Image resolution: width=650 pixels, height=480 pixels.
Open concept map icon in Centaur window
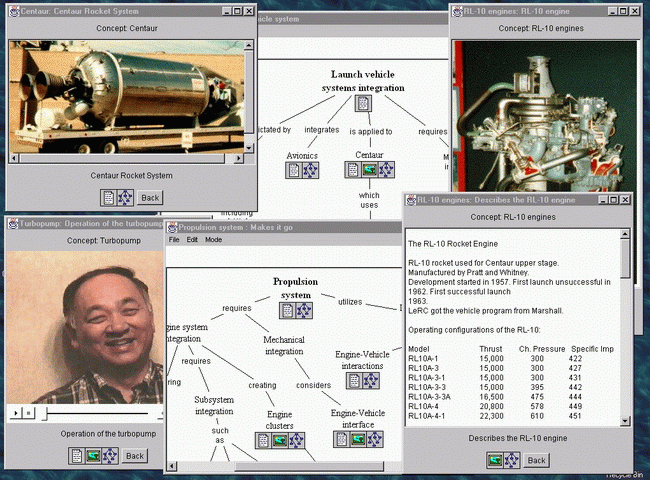pyautogui.click(x=125, y=198)
